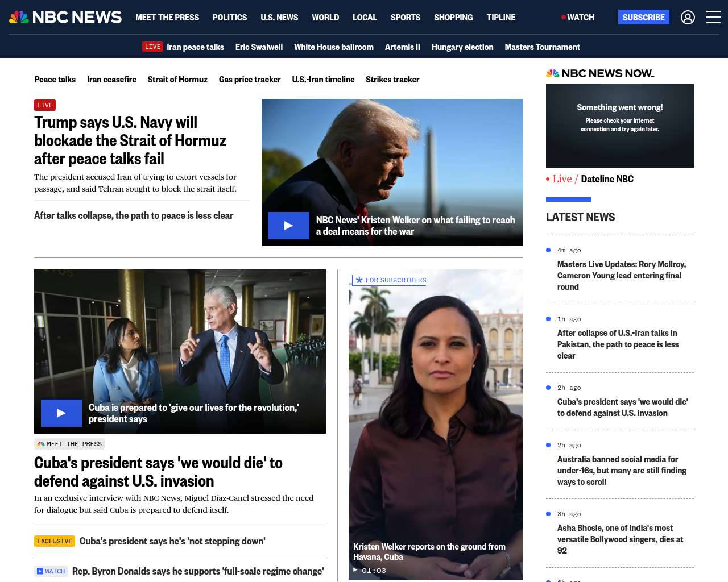728x582 pixels.
Task: Open the Politics menu item
Action: pos(230,18)
